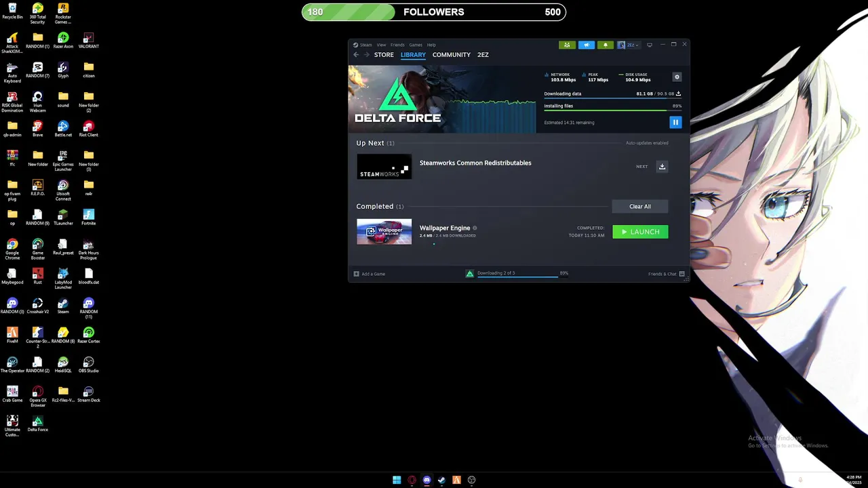Click the Clear All button
Viewport: 868px width, 488px height.
pos(639,207)
